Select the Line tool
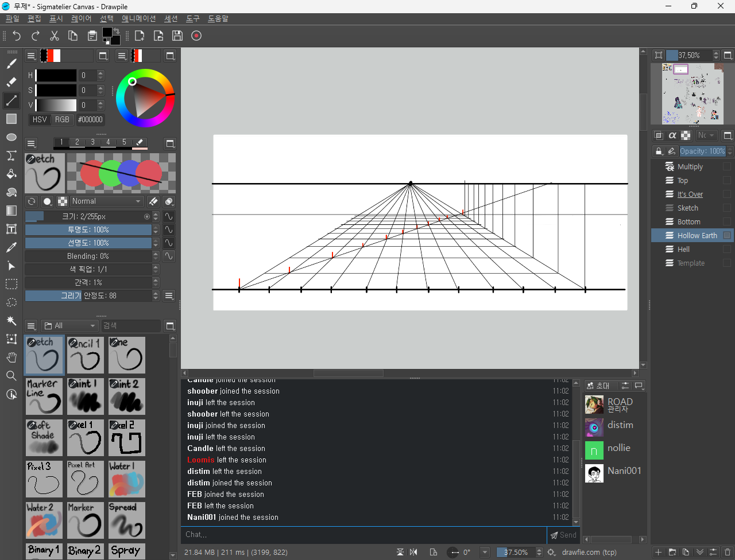Viewport: 735px width, 560px height. [11, 100]
